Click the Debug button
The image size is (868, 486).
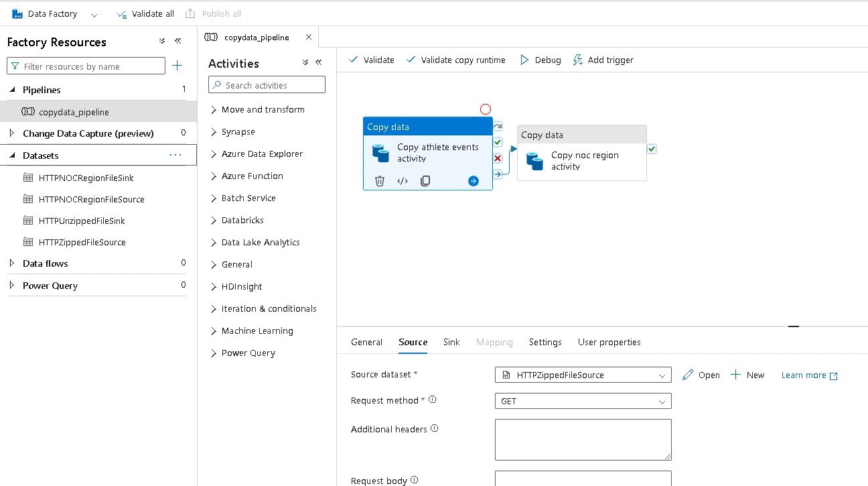pyautogui.click(x=540, y=60)
